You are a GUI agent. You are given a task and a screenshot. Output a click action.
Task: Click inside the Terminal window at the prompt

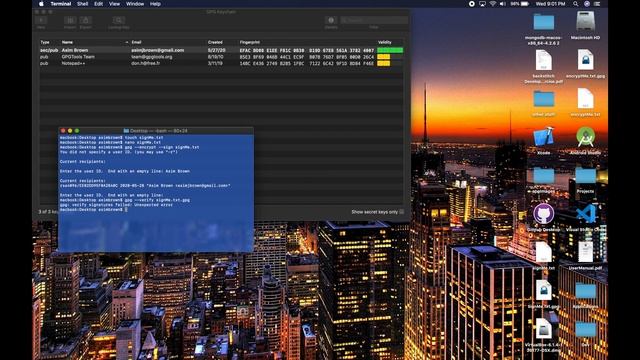[x=126, y=209]
